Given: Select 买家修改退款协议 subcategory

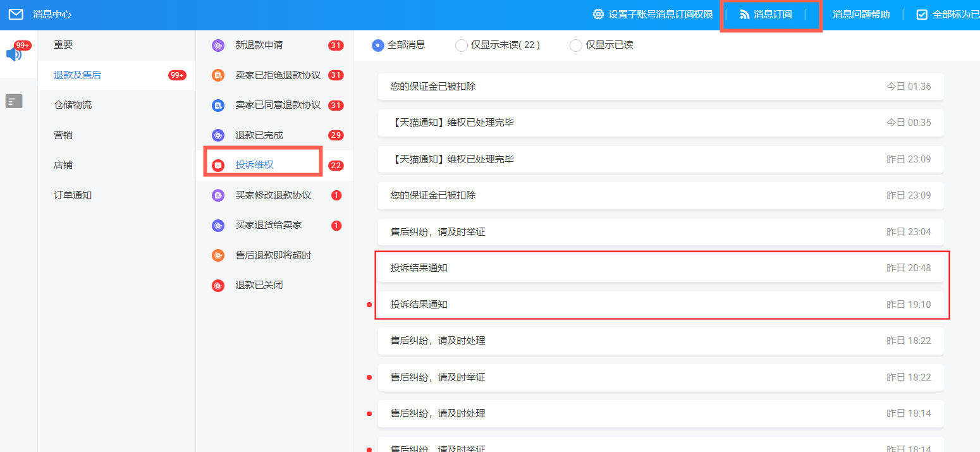Looking at the screenshot, I should click(x=274, y=195).
